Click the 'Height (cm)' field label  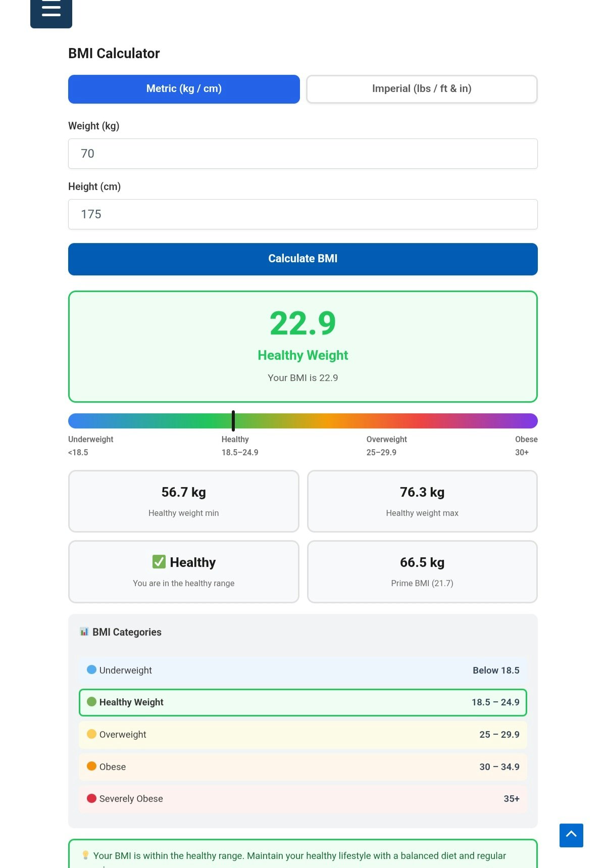94,187
